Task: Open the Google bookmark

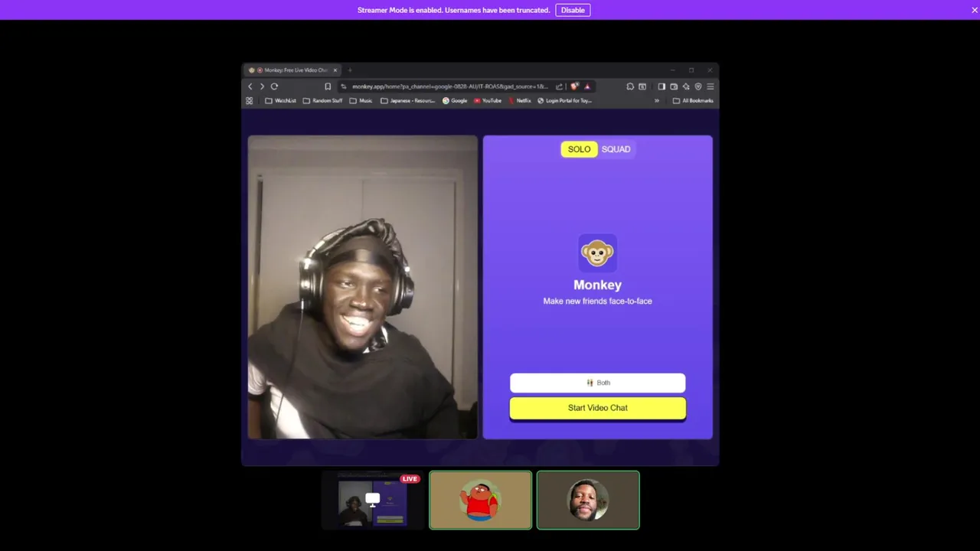Action: click(x=455, y=100)
